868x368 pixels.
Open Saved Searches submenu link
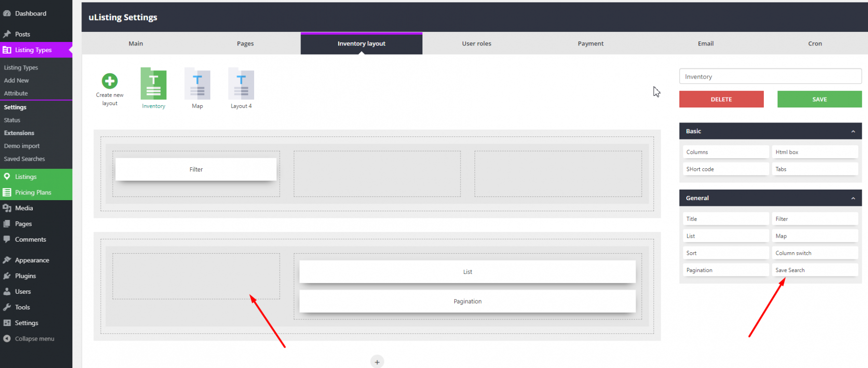click(x=24, y=159)
